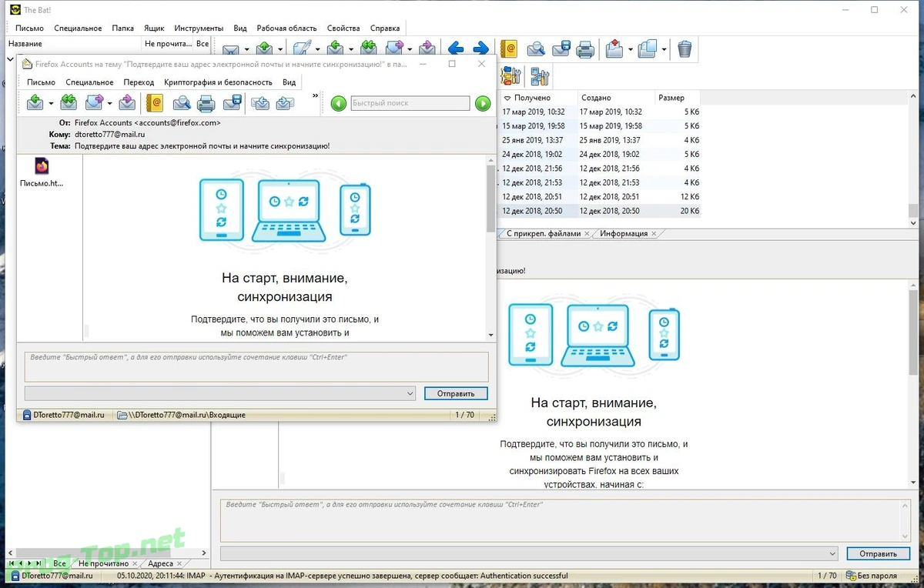Expand the Reply dropdown arrow in the message window
The width and height of the screenshot is (924, 588).
pos(51,103)
